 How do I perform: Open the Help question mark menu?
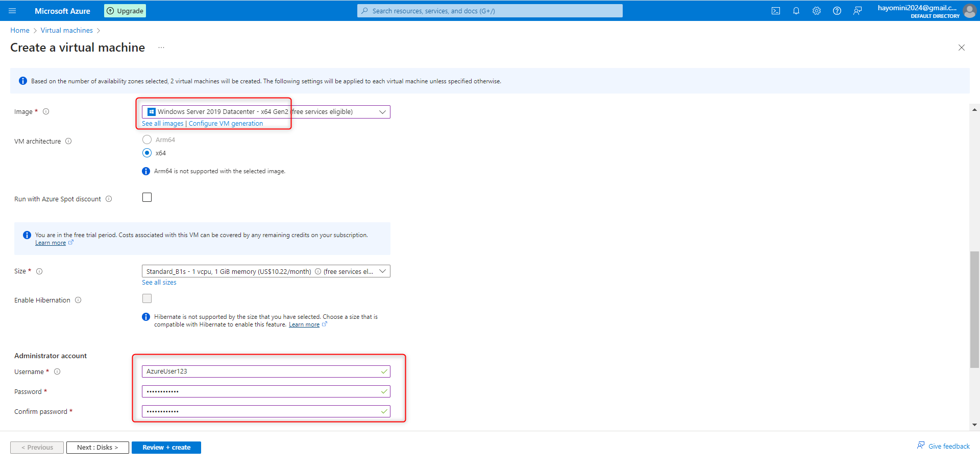coord(837,11)
